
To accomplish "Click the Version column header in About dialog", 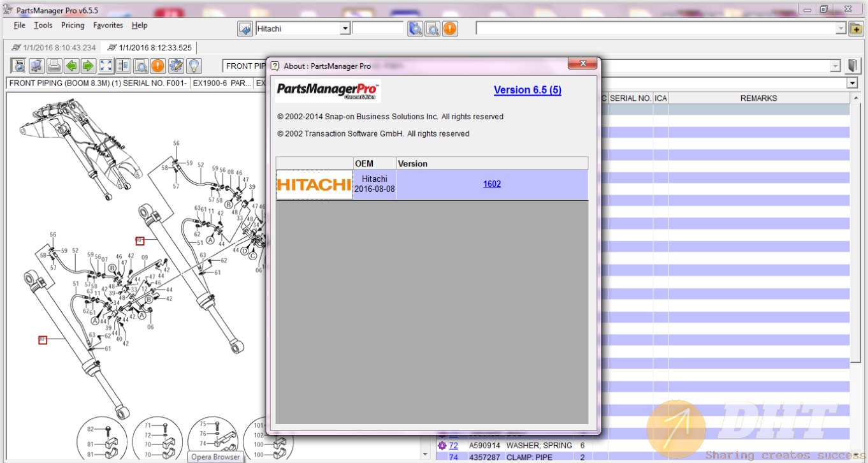I will coord(492,164).
